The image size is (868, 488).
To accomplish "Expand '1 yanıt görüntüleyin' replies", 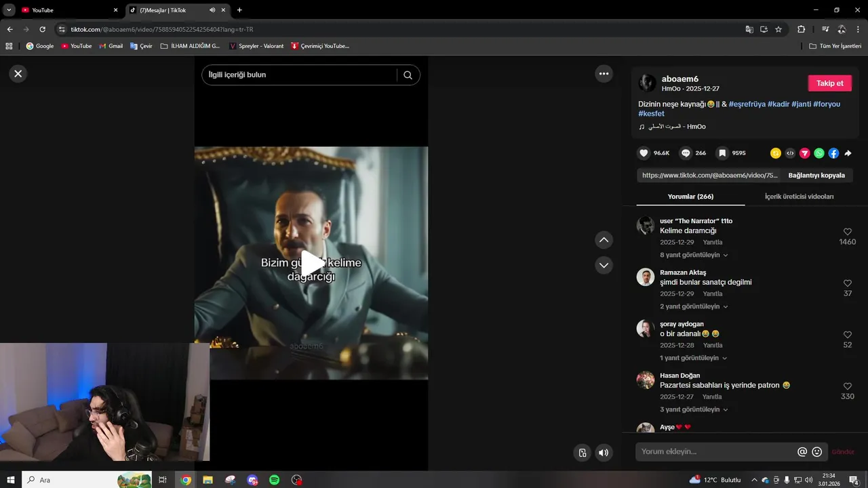I will coord(694,358).
